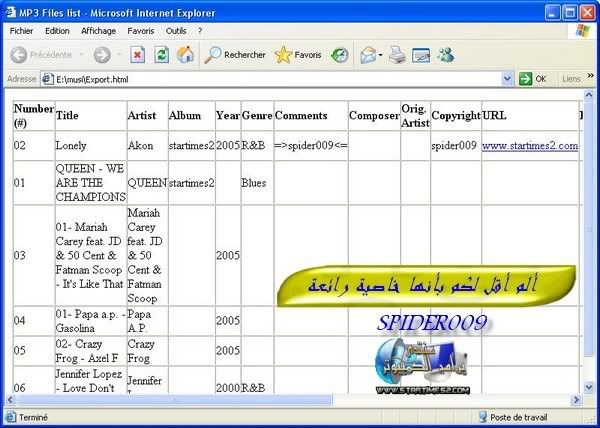The width and height of the screenshot is (600, 428).
Task: Click the Mariah Carey It's Like That title
Action: click(x=90, y=255)
